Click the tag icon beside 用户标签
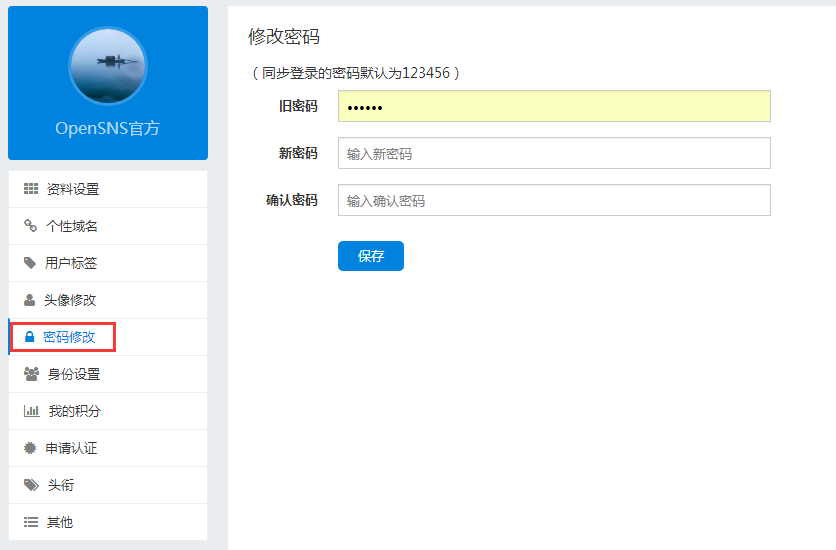The height and width of the screenshot is (550, 836). point(30,263)
